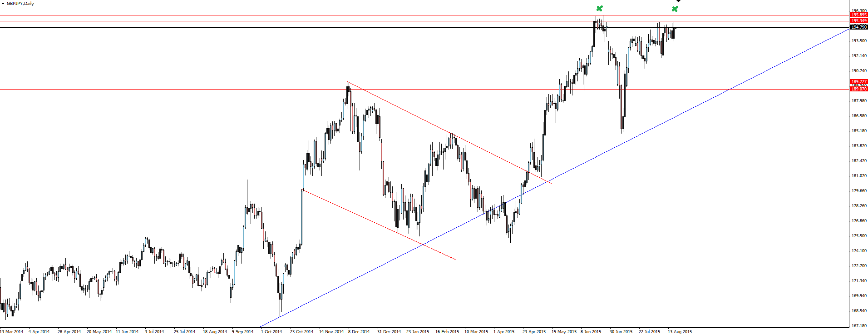868x335 pixels.
Task: Click the 11 Jun 2014 date label
Action: (127, 332)
